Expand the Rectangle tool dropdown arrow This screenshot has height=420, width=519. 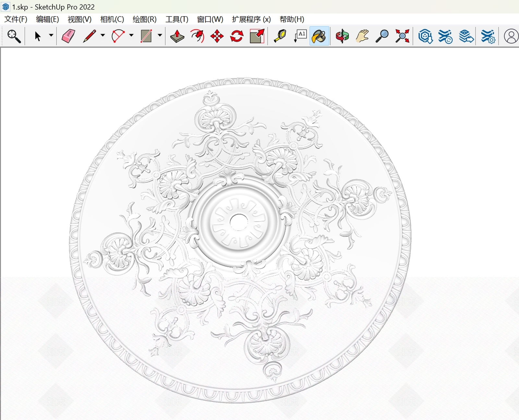click(x=160, y=35)
